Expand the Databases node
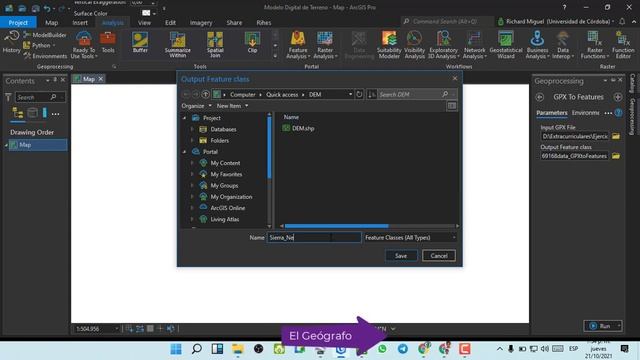 click(192, 129)
